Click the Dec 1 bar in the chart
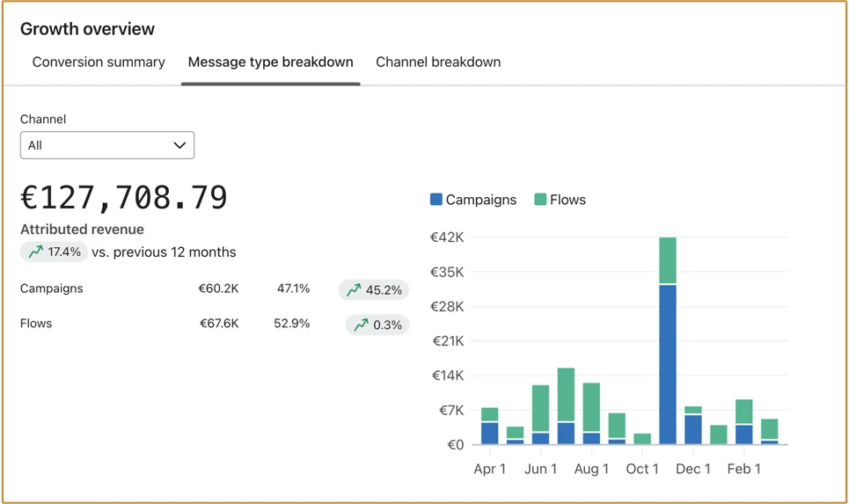This screenshot has height=504, width=849. [x=693, y=426]
